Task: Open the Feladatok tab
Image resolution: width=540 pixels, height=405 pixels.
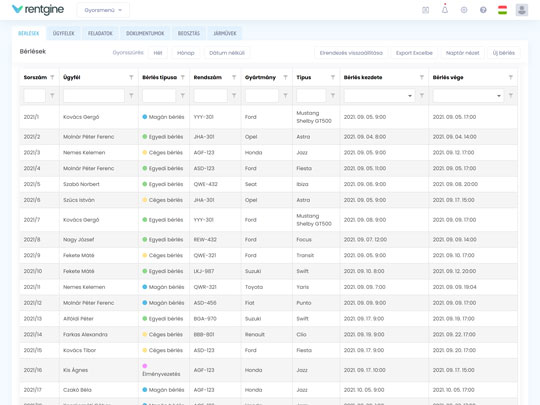Action: (x=100, y=33)
